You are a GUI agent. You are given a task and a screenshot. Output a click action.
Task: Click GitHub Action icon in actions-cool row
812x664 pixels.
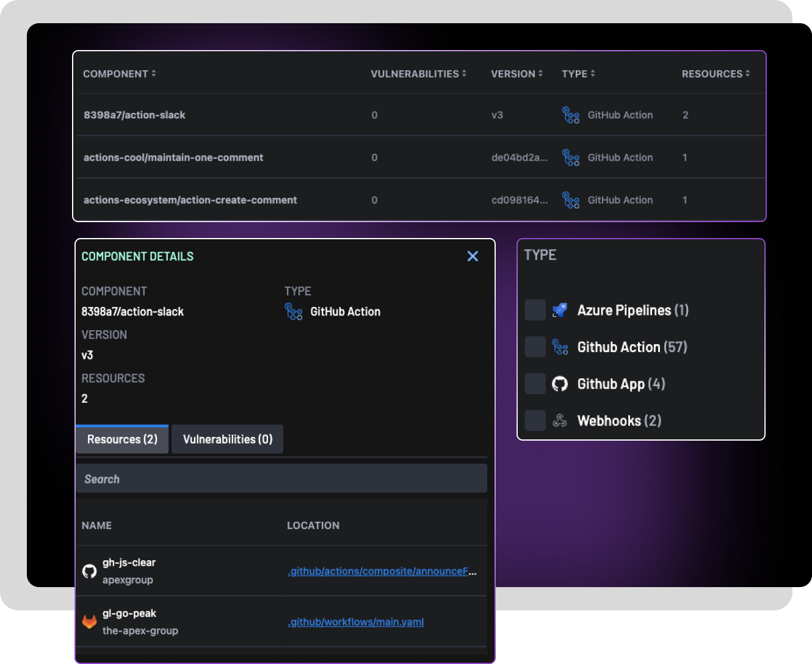[x=571, y=157]
